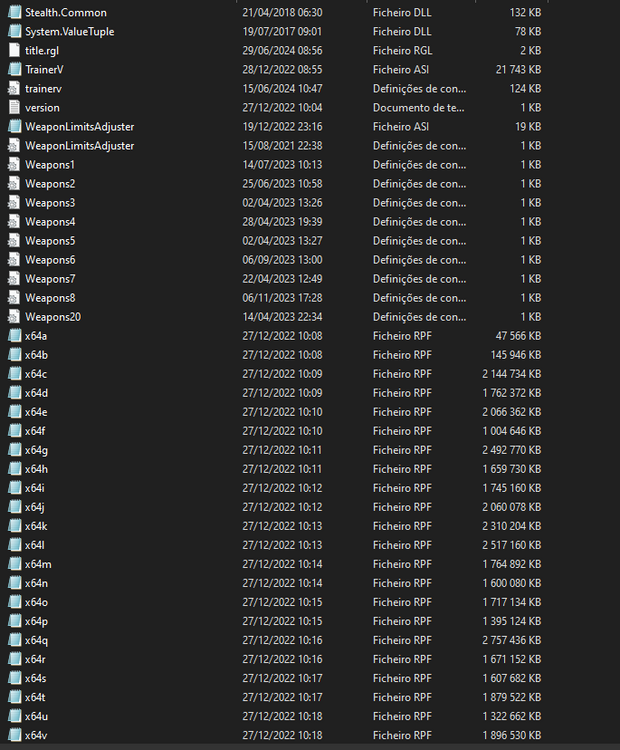Click the size value 2 757 436 KB
Viewport: 620px width, 750px height.
coord(512,640)
